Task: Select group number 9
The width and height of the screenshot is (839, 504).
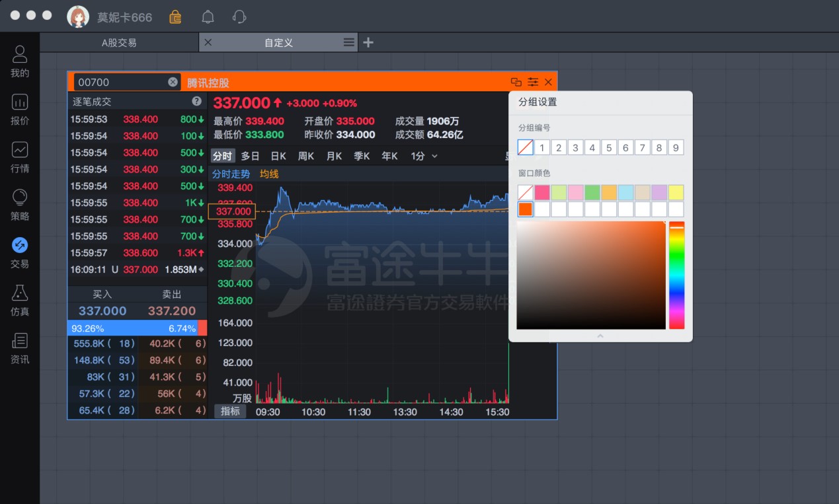Action: (x=676, y=147)
